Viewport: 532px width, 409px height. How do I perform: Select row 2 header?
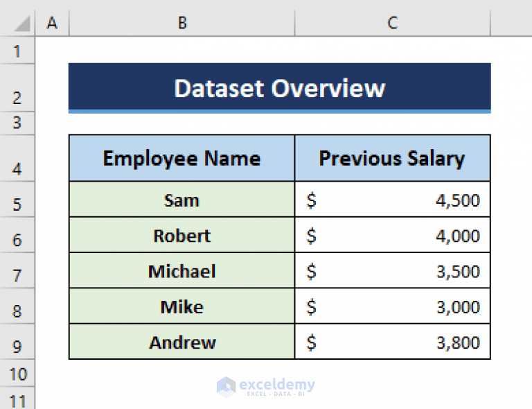click(17, 88)
